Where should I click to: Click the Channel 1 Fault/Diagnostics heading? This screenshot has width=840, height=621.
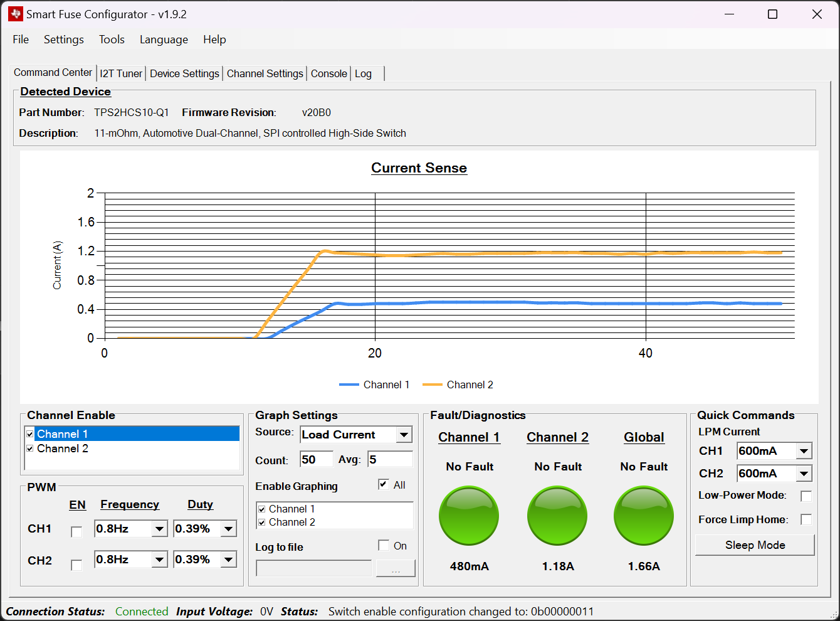(469, 437)
